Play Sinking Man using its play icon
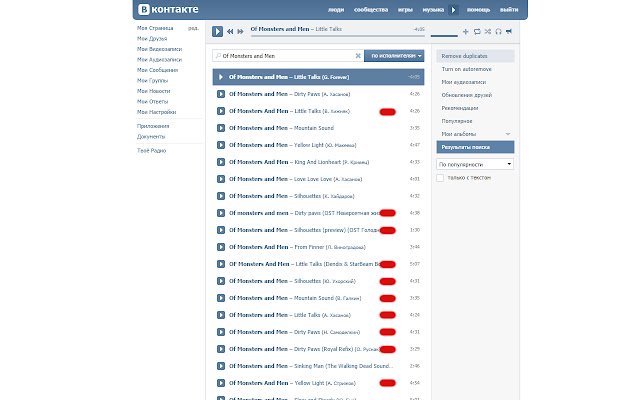Image resolution: width=640 pixels, height=400 pixels. (221, 366)
